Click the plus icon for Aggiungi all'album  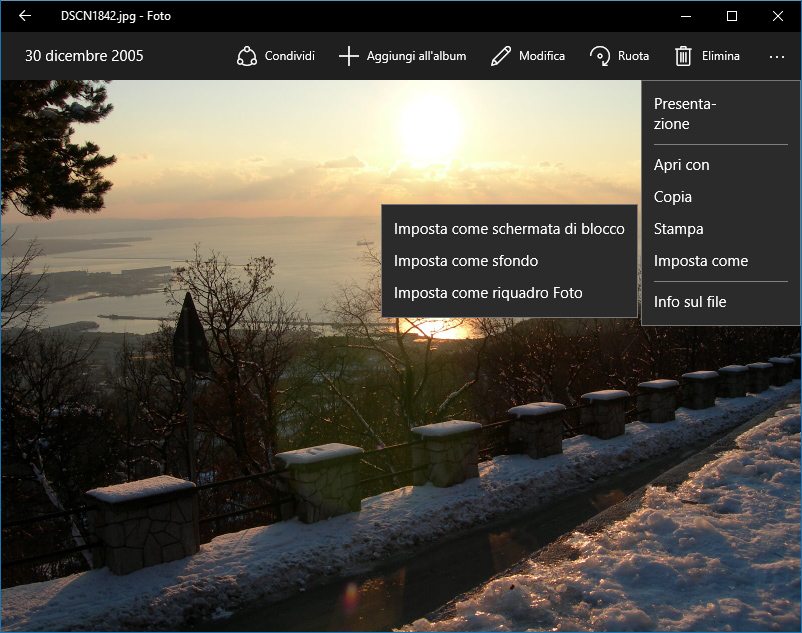[348, 56]
